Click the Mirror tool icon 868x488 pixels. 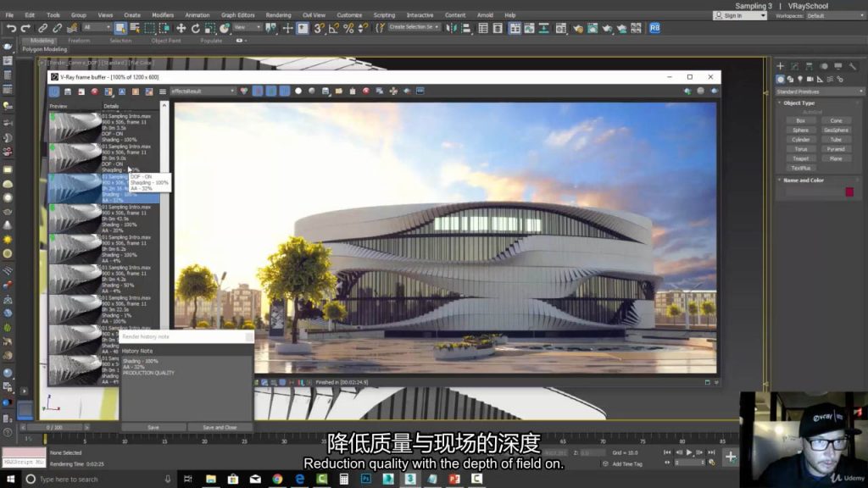point(451,28)
